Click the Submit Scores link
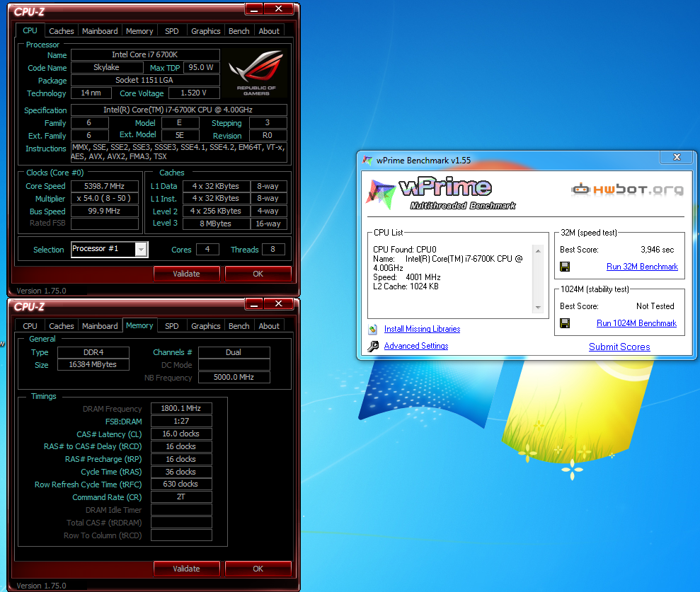Viewport: 700px width, 592px height. [x=619, y=347]
